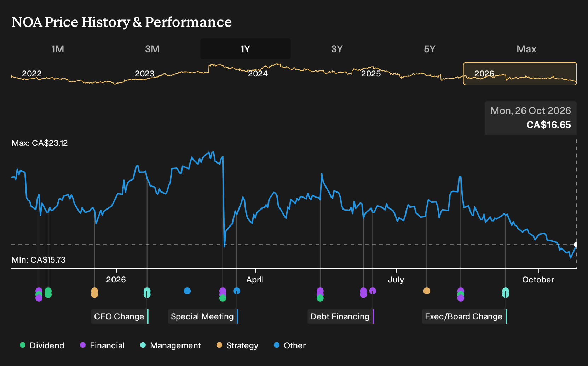Click the CEO Change event label
The image size is (588, 366).
pyautogui.click(x=119, y=316)
